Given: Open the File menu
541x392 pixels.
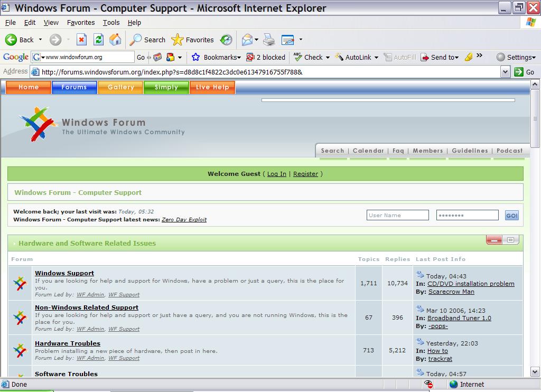Looking at the screenshot, I should (x=11, y=22).
